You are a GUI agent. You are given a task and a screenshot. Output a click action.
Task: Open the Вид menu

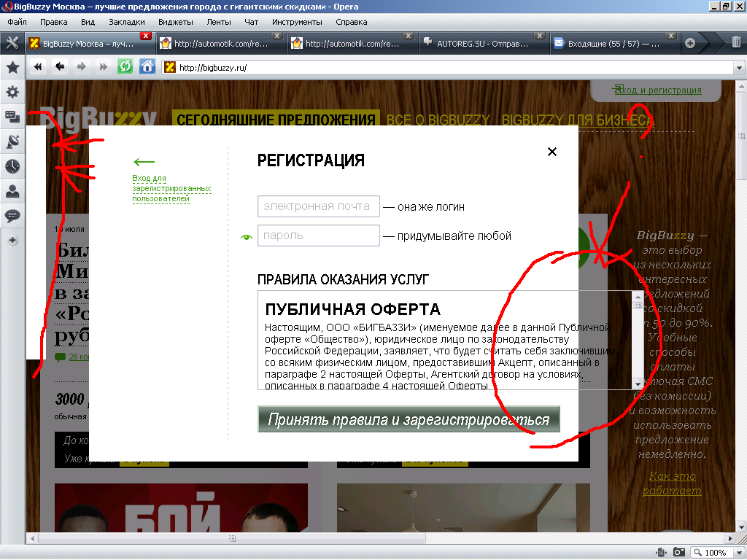point(88,22)
